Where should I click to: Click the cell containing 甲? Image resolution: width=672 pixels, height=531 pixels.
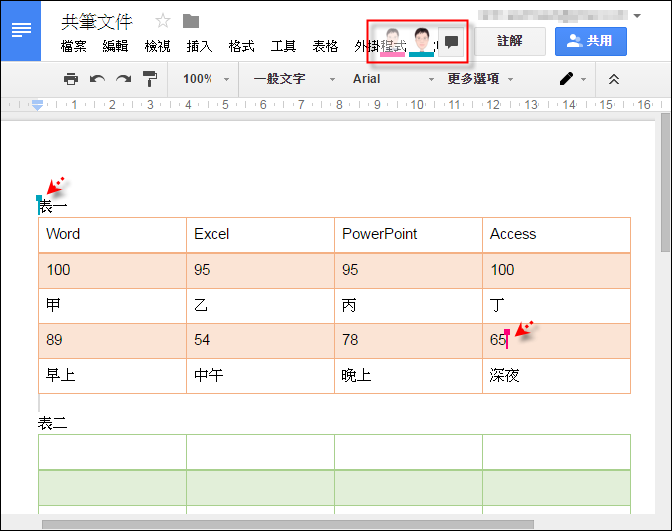(112, 306)
